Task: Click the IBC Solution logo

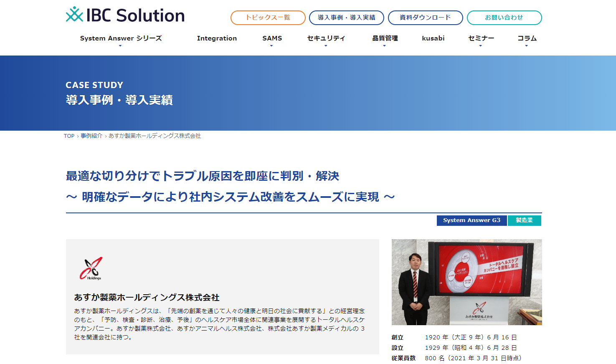Action: click(x=125, y=15)
